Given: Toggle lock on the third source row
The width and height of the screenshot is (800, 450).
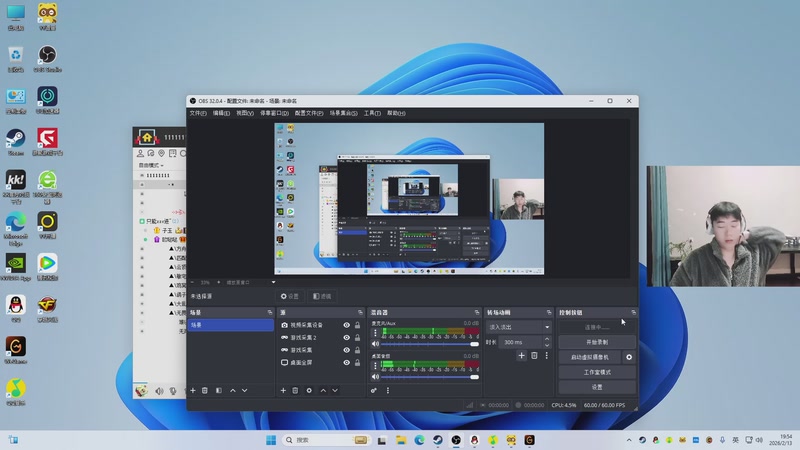Looking at the screenshot, I should coord(357,350).
